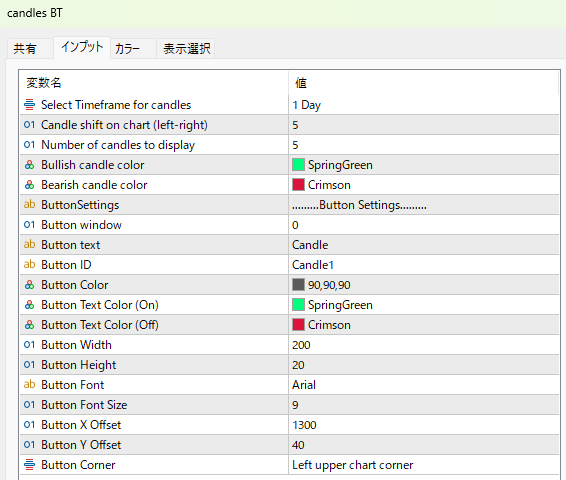
Task: Switch to the カラー tab
Action: click(x=128, y=48)
